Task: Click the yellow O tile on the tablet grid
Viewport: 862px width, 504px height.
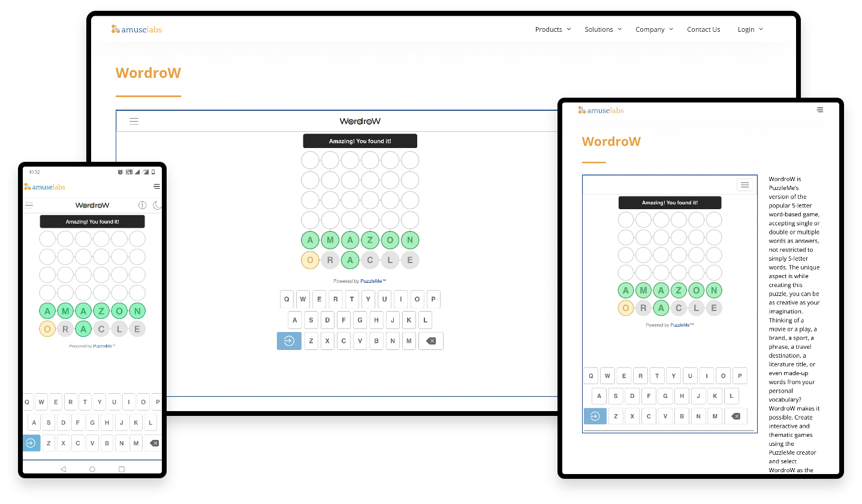Action: 626,308
